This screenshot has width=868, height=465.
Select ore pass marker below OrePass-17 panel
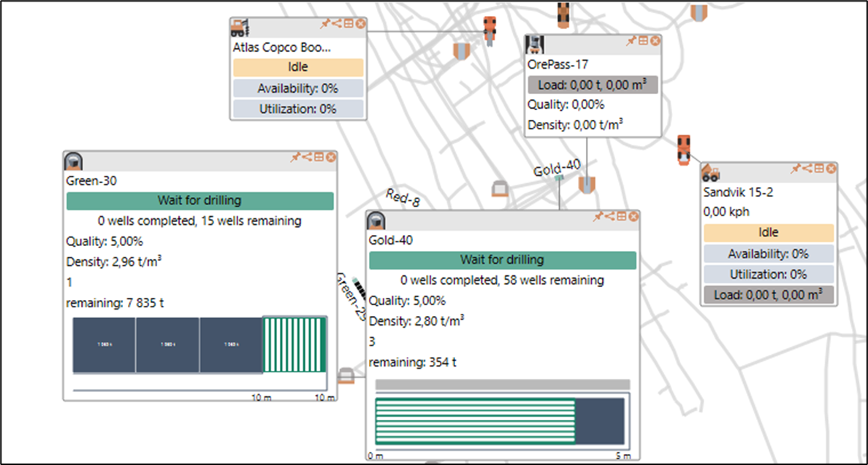[587, 185]
